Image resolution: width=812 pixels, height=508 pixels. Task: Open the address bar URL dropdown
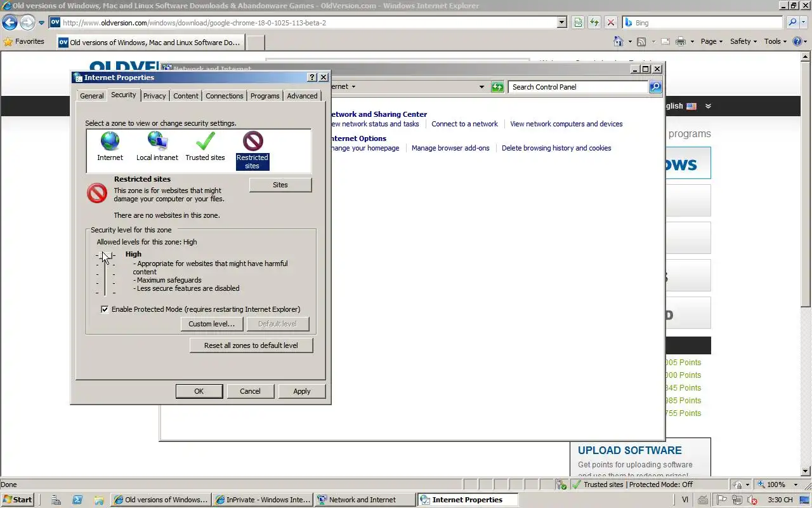[561, 23]
